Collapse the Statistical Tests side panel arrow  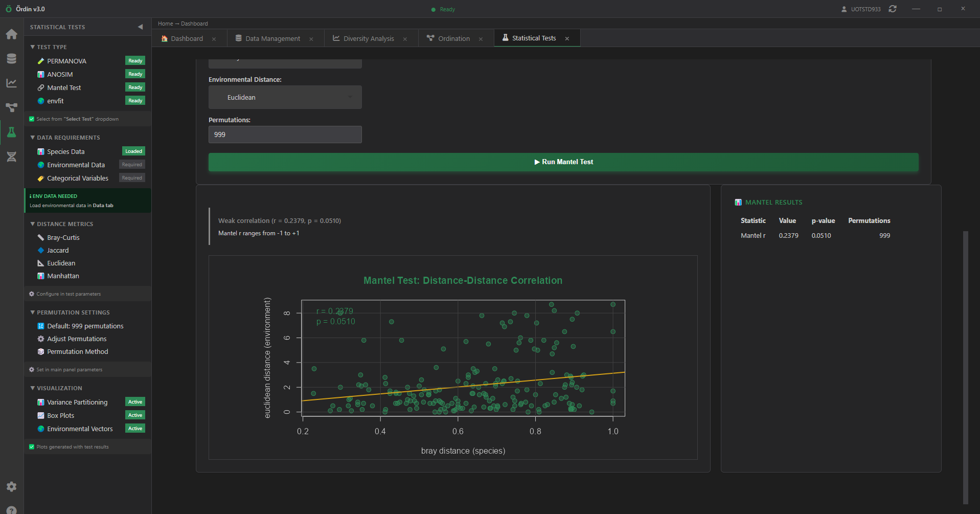point(140,27)
